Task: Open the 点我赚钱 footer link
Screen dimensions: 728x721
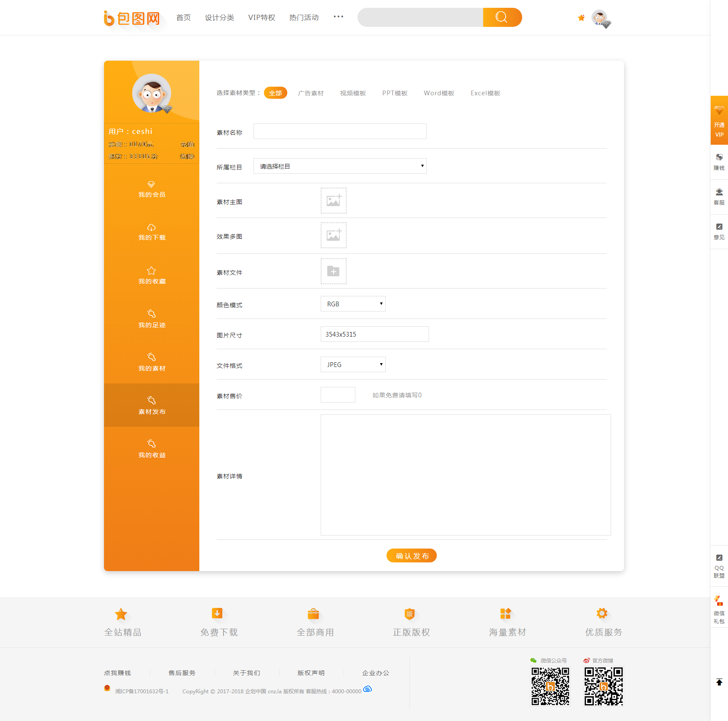Action: tap(117, 673)
